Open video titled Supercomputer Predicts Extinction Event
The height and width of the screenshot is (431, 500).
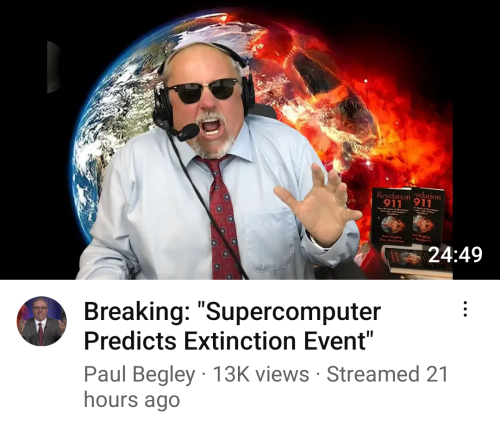[232, 326]
